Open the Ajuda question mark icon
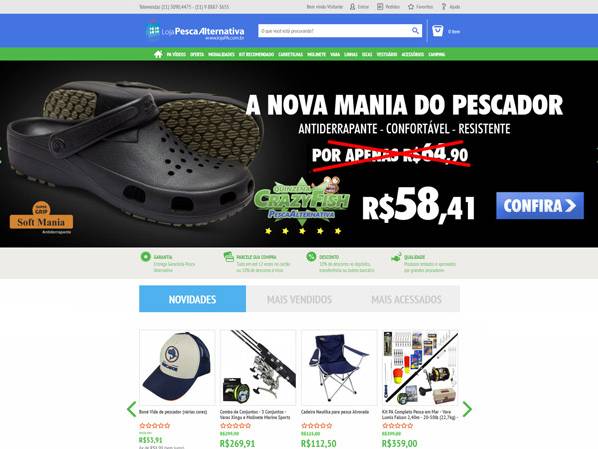598x449 pixels. tap(444, 7)
